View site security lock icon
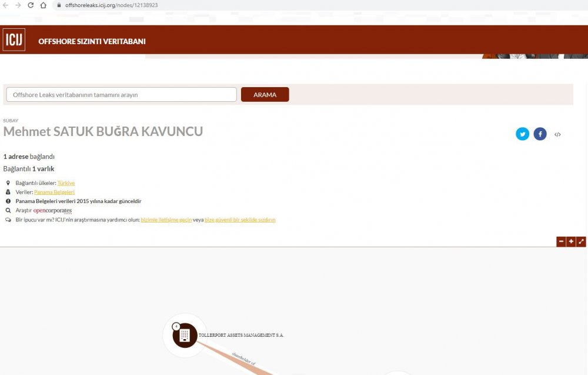 59,5
